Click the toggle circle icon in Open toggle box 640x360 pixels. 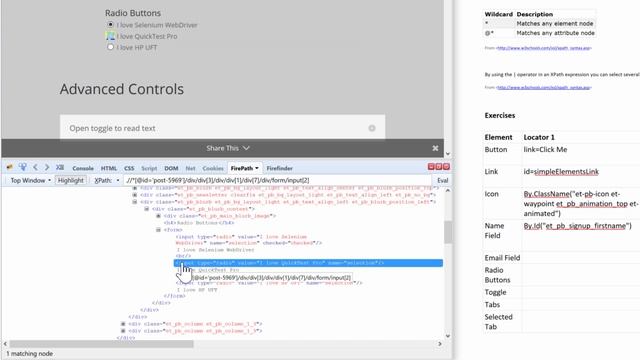click(x=372, y=128)
